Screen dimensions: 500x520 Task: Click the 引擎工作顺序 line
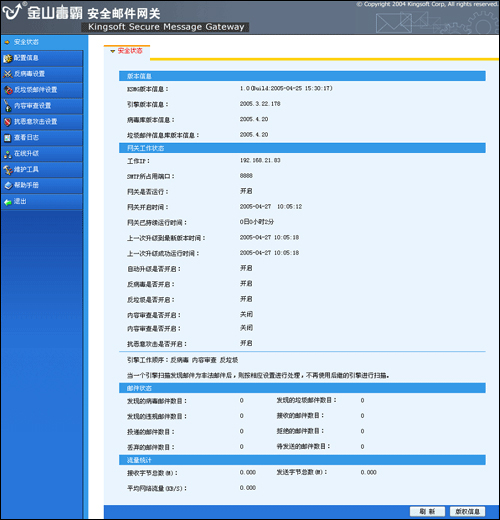(x=182, y=360)
